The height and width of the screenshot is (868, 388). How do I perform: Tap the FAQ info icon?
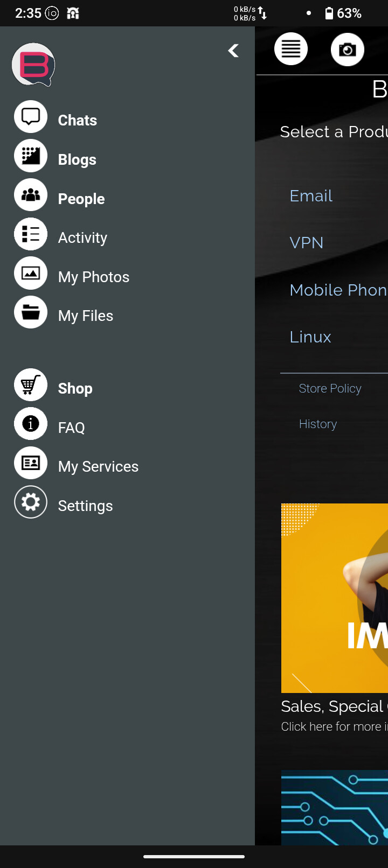point(31,424)
